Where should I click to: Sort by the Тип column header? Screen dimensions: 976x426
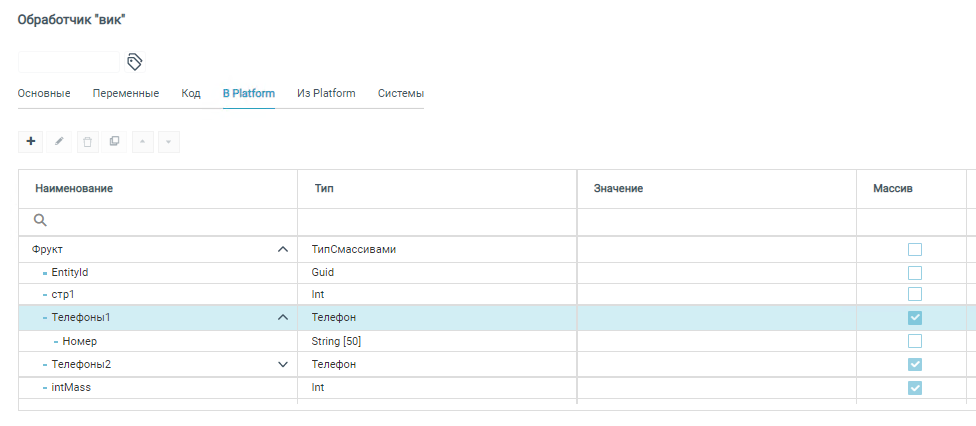(324, 188)
